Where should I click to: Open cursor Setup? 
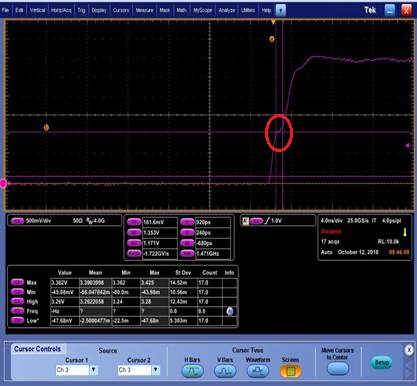[382, 363]
